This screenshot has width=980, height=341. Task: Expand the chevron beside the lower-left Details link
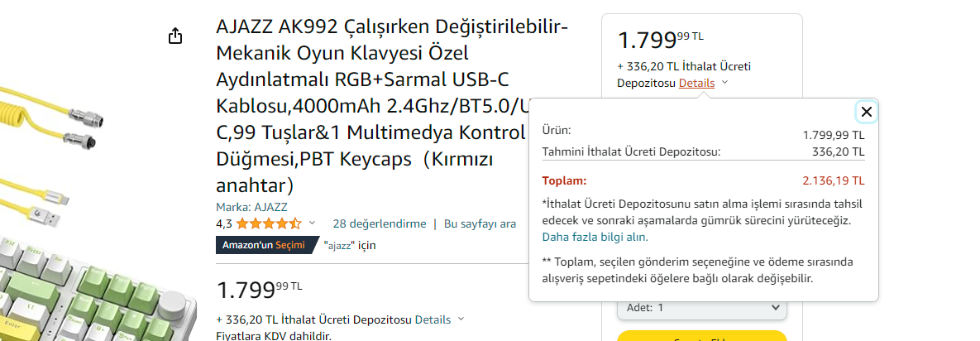click(461, 319)
